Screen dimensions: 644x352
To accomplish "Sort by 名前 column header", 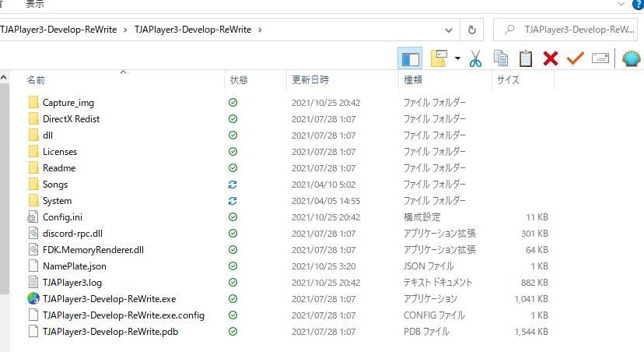I will coord(36,79).
